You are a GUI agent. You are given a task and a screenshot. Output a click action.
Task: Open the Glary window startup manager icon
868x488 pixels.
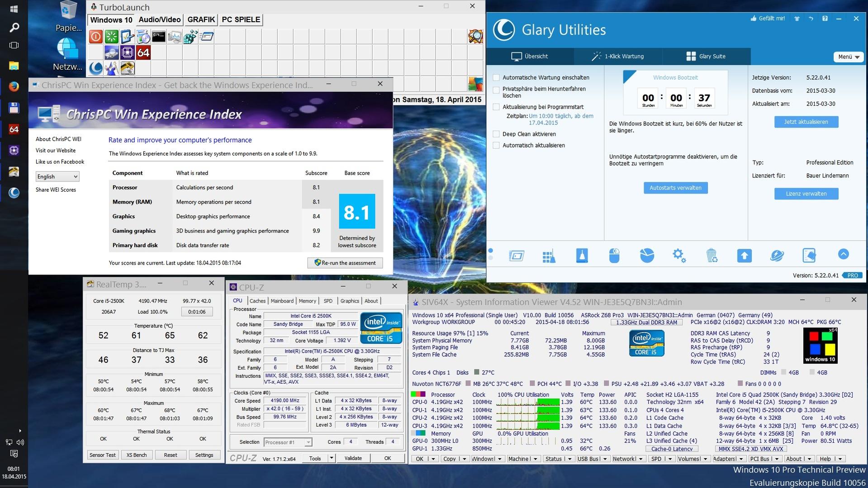coord(516,256)
